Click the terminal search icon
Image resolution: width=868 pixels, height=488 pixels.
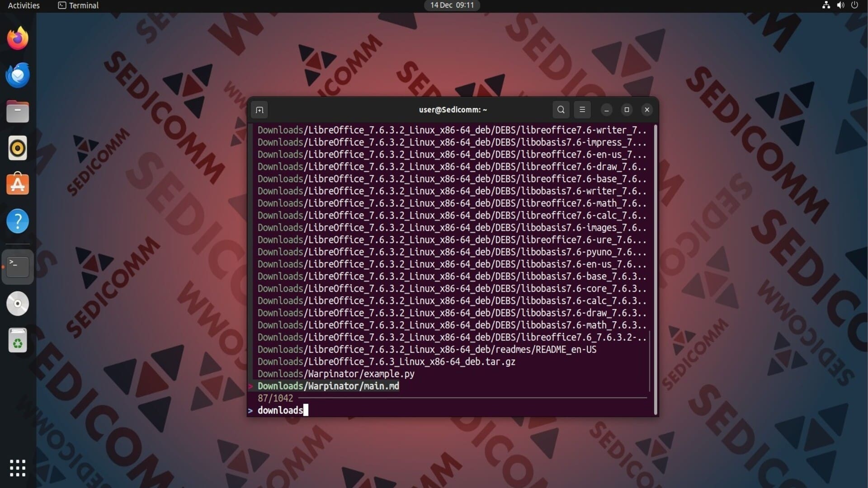561,110
